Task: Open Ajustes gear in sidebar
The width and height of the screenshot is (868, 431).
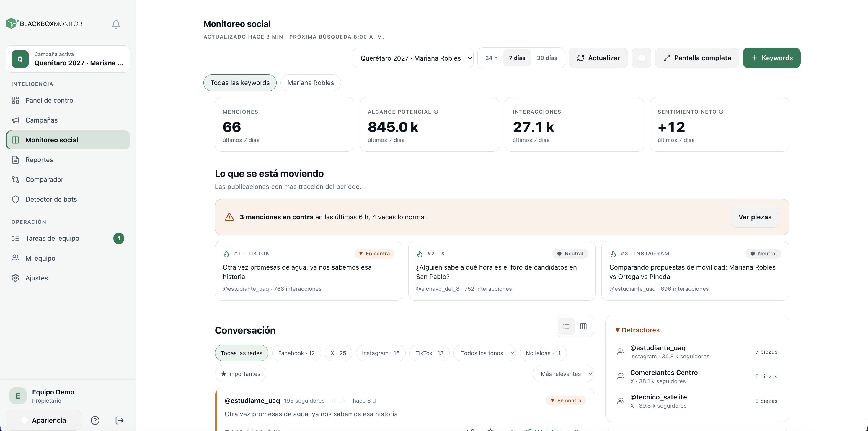Action: point(68,278)
